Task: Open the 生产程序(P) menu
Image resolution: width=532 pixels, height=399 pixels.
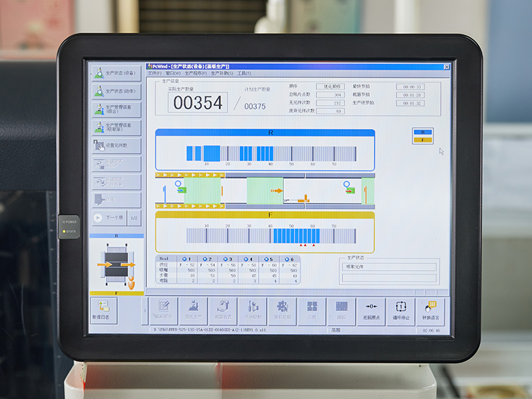Action: click(196, 73)
